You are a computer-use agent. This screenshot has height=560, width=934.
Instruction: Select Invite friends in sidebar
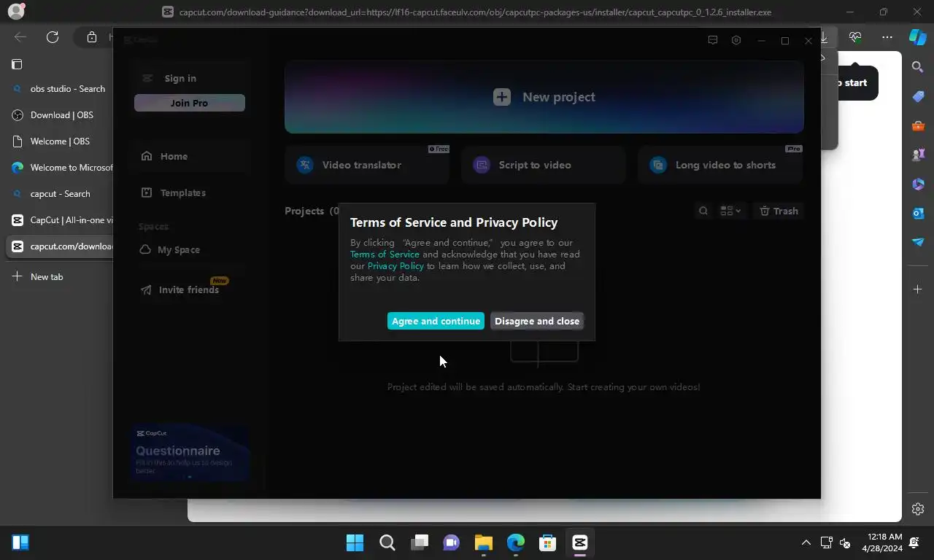pyautogui.click(x=190, y=289)
